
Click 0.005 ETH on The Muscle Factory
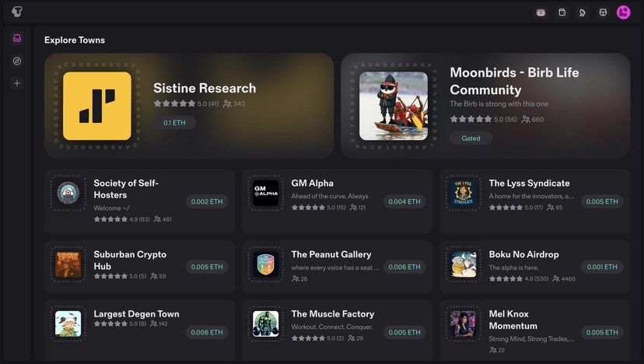pos(404,332)
